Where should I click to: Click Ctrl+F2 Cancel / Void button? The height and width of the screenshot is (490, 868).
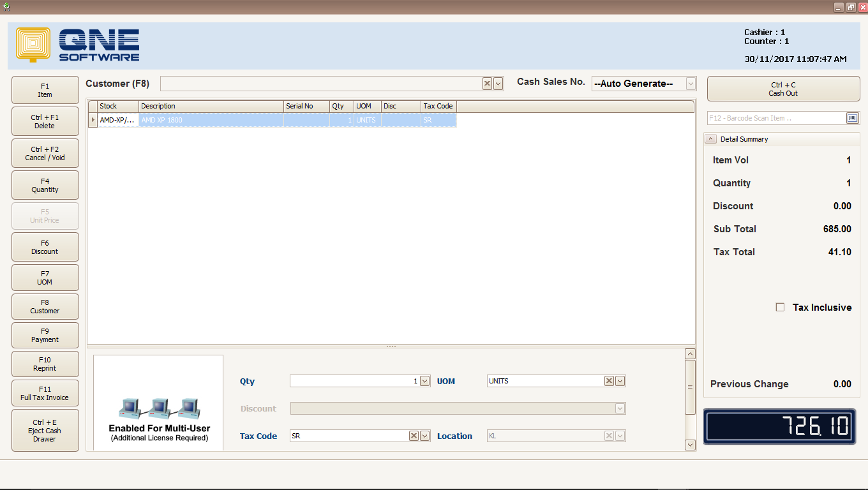click(45, 153)
